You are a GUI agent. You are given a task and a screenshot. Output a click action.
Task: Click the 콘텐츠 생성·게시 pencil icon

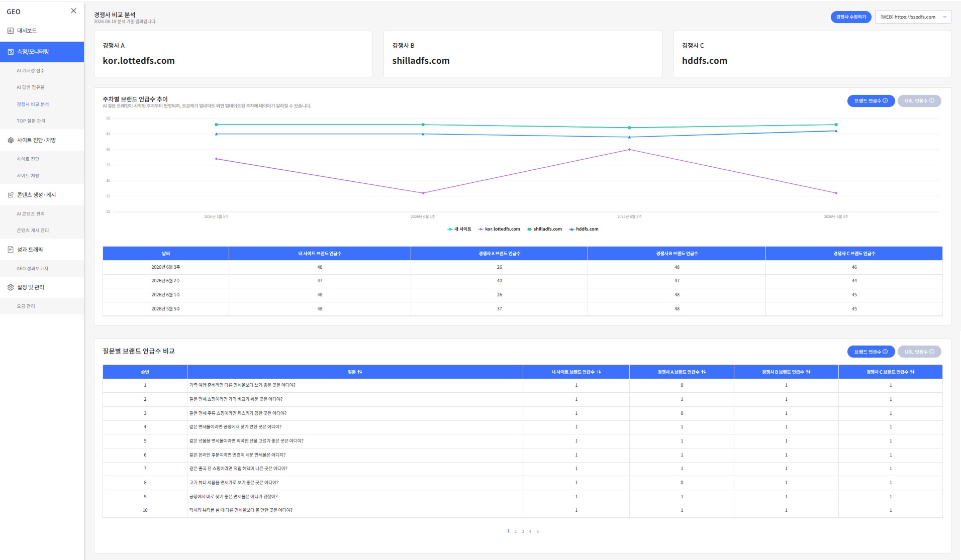pos(11,195)
